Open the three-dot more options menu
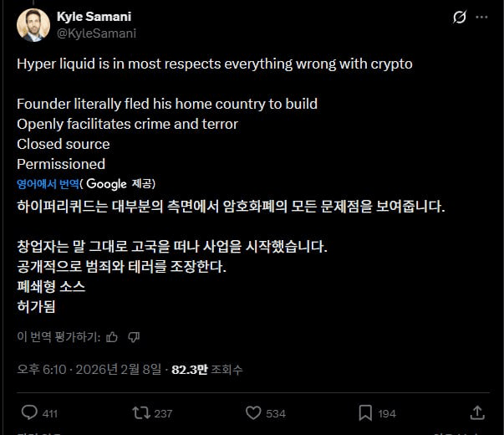This screenshot has height=435, width=504. pos(482,18)
